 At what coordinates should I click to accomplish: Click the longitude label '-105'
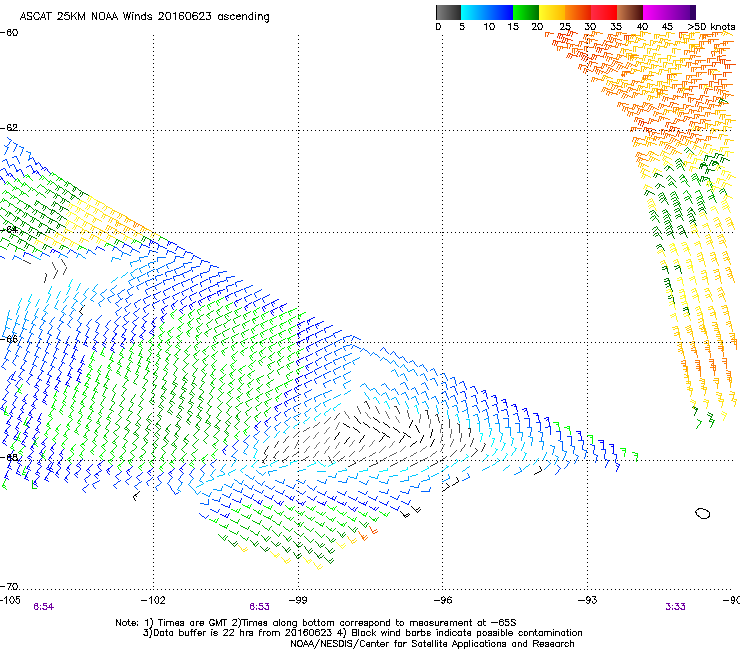[x=10, y=600]
